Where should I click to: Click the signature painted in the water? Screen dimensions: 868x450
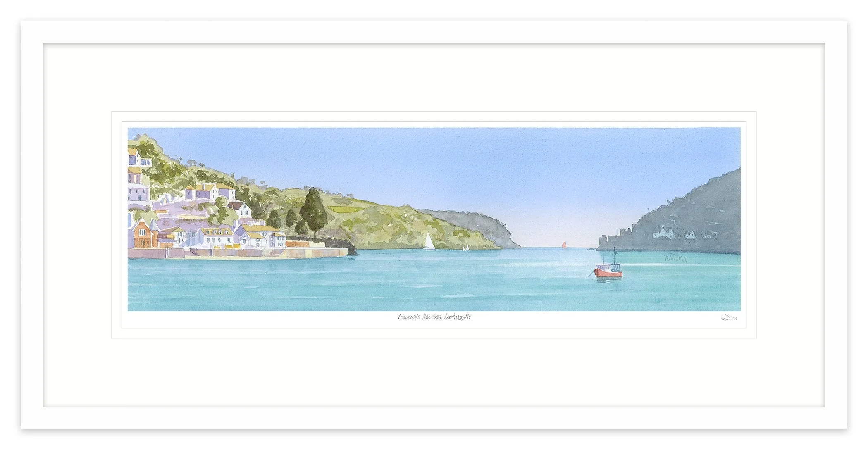pyautogui.click(x=675, y=259)
